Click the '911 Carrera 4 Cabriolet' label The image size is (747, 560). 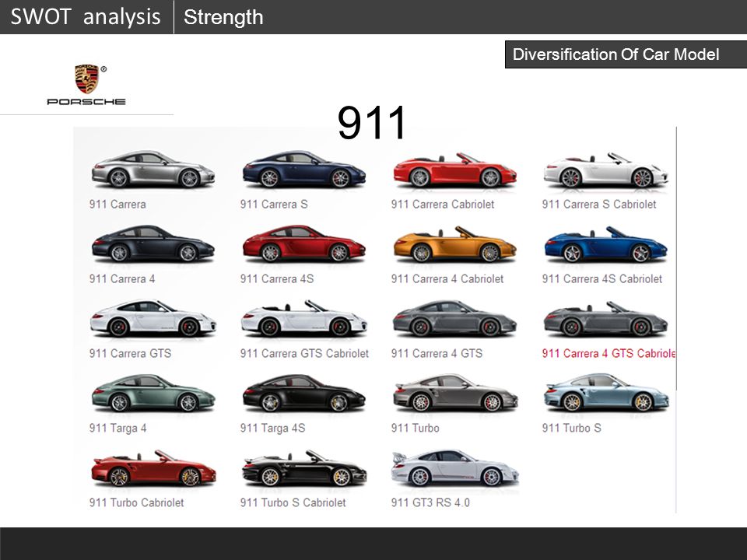point(447,279)
